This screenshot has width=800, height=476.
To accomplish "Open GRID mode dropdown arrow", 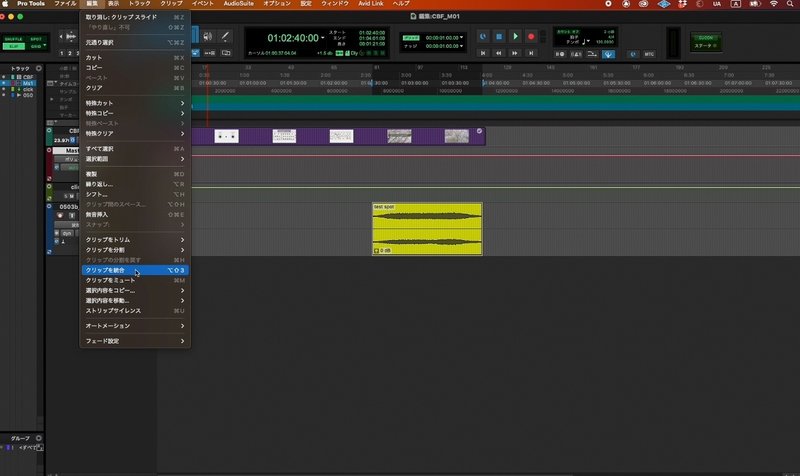I will 45,46.
